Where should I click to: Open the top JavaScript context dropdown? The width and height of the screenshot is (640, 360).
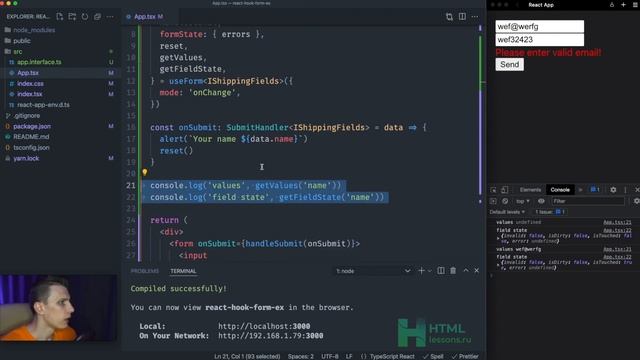522,201
